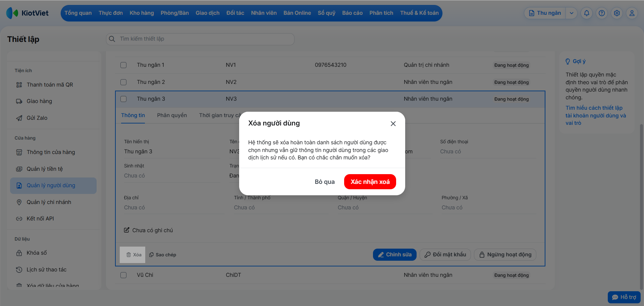Open the Bán Online menu

(297, 13)
